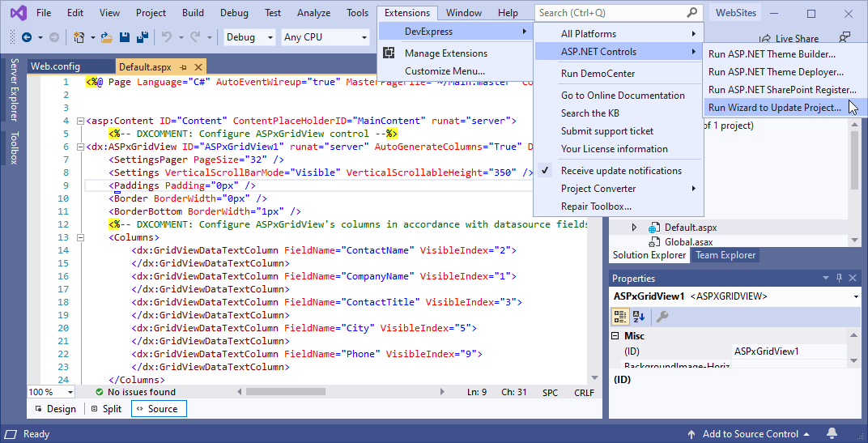The height and width of the screenshot is (443, 868).
Task: Pin the Properties panel
Action: pos(839,278)
